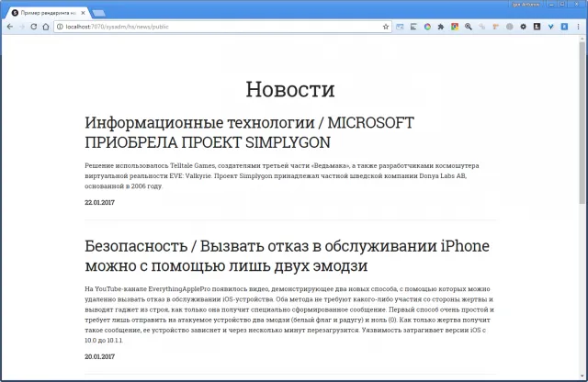Image resolution: width=588 pixels, height=382 pixels.
Task: Click the scrollbar up arrow
Action: pos(582,39)
